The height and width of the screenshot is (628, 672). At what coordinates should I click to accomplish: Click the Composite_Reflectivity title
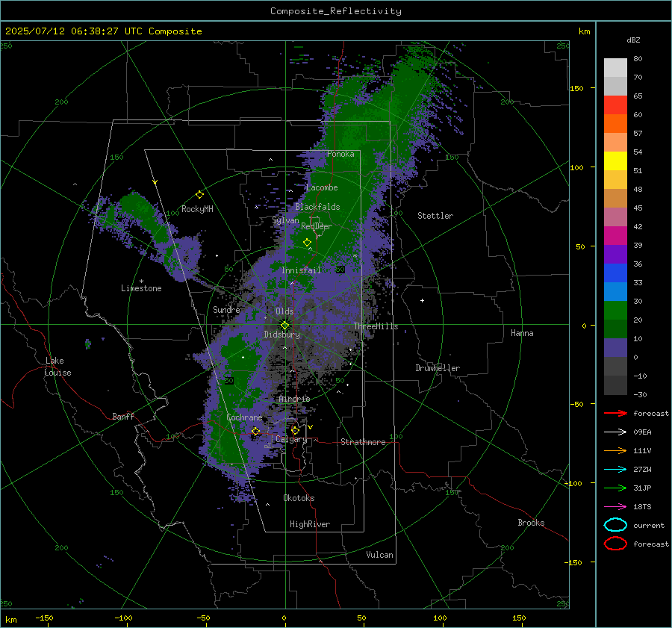click(336, 11)
